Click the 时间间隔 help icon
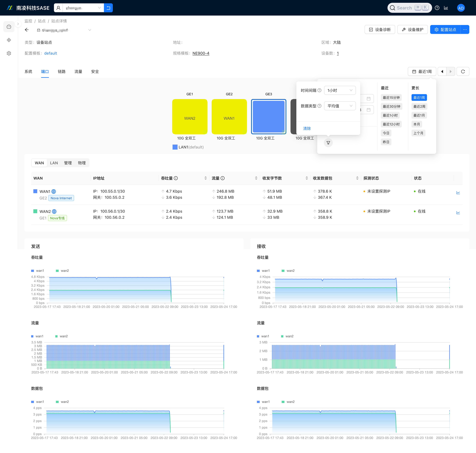Viewport: 476px width, 453px height. click(319, 90)
